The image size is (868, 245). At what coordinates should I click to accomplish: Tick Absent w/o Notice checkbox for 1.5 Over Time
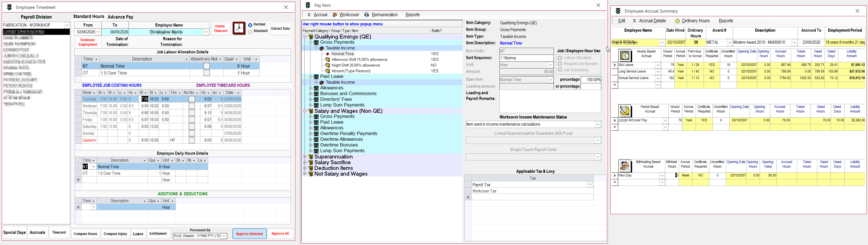tap(206, 73)
